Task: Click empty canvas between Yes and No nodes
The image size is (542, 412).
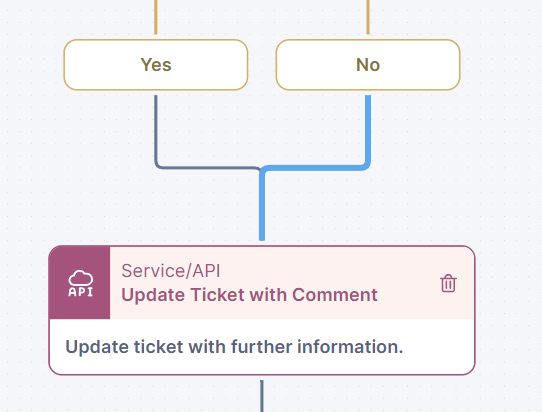Action: click(262, 65)
